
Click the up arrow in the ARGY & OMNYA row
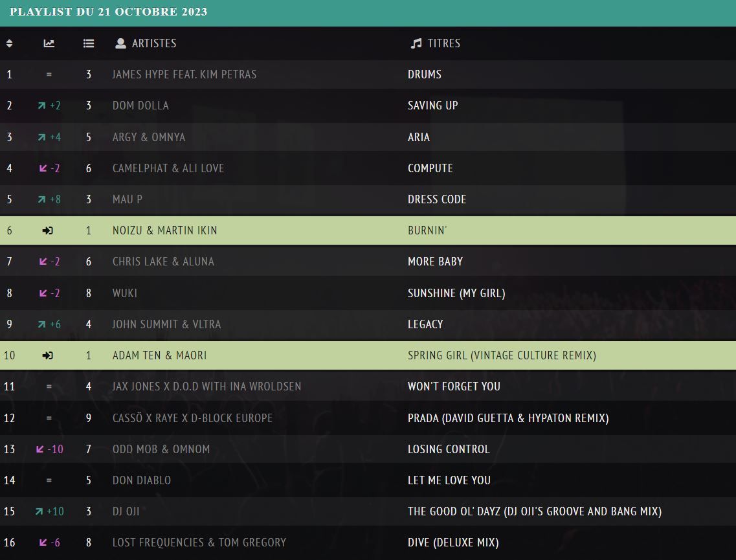(42, 137)
